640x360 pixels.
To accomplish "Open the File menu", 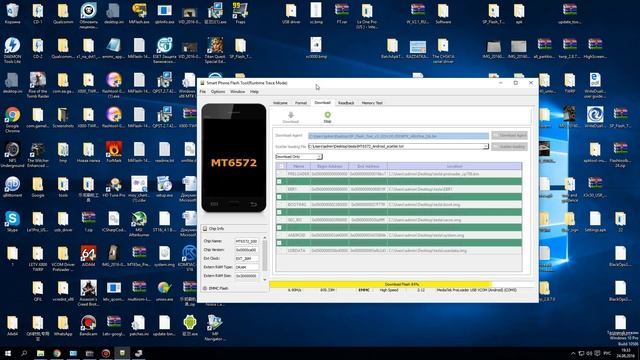I will tap(203, 92).
